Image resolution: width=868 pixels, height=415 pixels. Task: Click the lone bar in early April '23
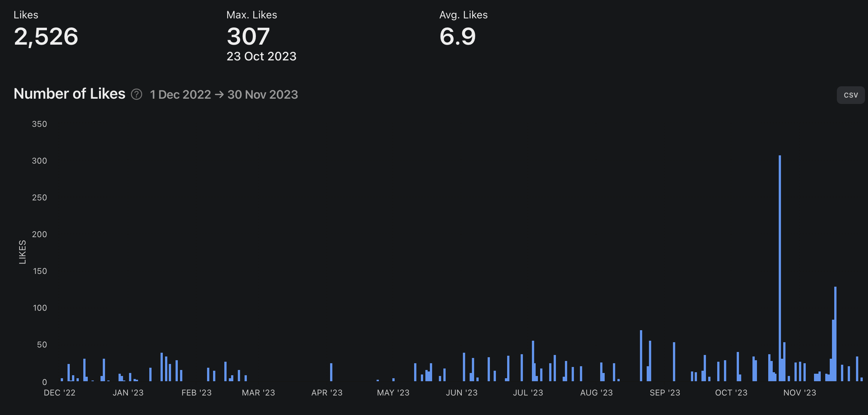[331, 372]
